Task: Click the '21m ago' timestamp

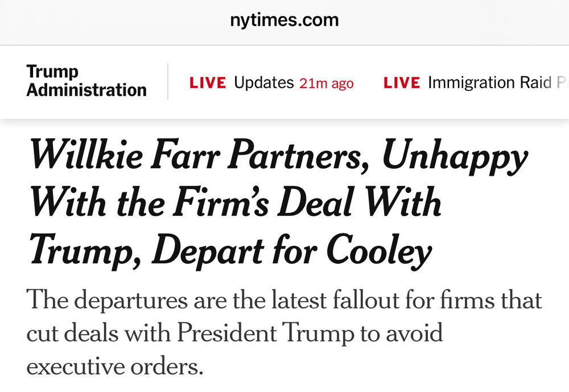Action: click(326, 84)
